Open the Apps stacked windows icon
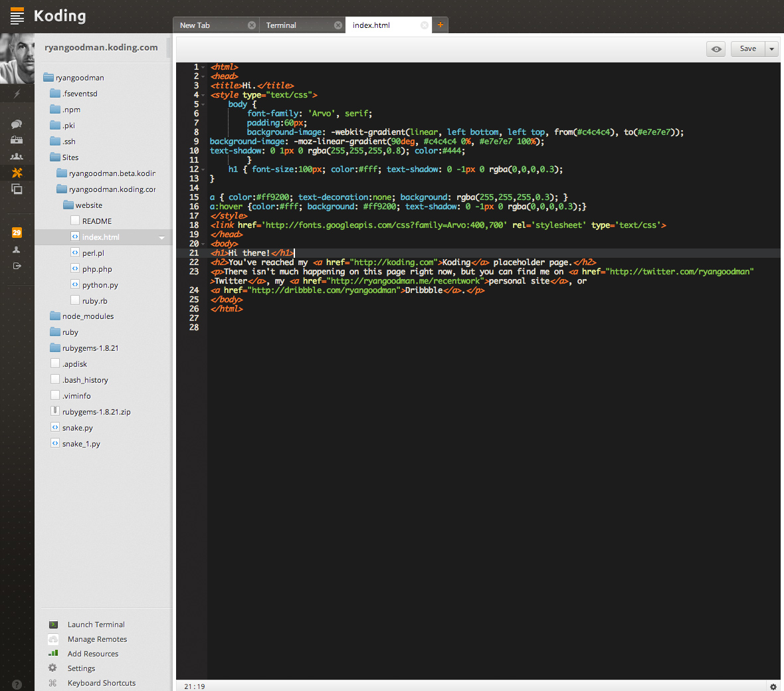Viewport: 784px width, 691px height. [x=17, y=189]
